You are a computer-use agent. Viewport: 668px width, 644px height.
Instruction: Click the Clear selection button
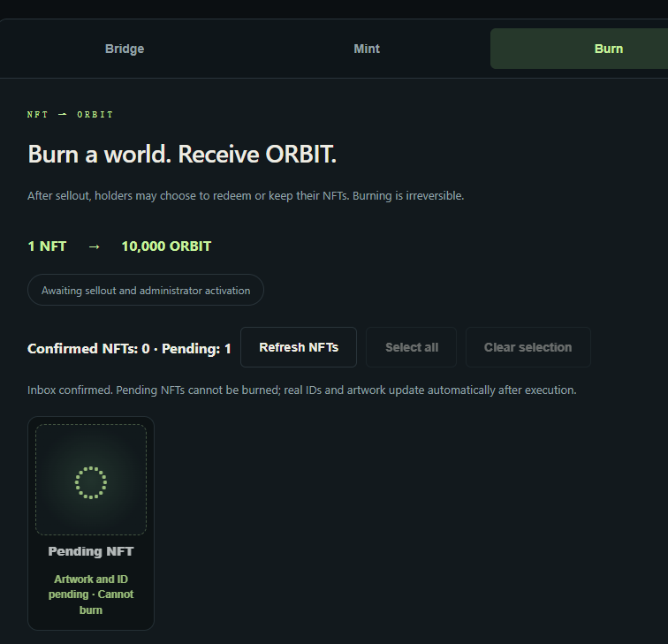pos(528,347)
